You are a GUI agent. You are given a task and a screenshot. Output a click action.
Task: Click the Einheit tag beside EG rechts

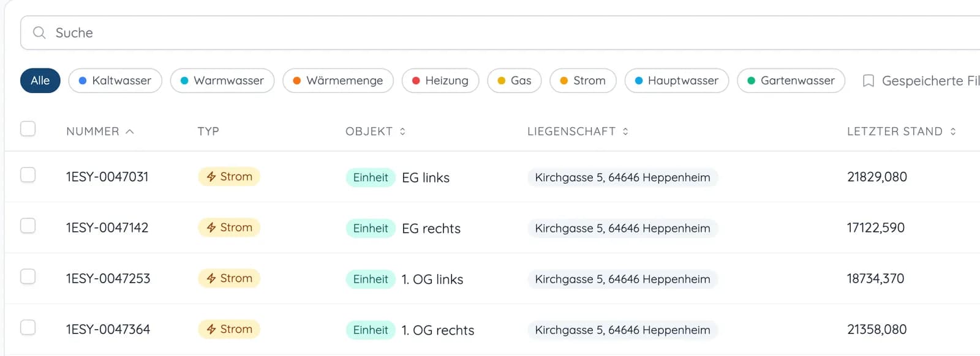click(x=371, y=228)
